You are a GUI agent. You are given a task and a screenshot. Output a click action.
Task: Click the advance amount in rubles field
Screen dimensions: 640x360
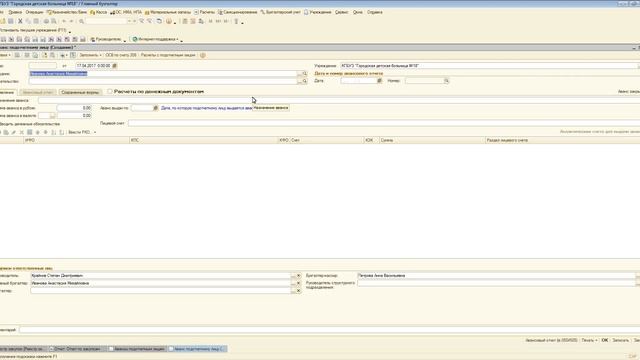point(74,108)
